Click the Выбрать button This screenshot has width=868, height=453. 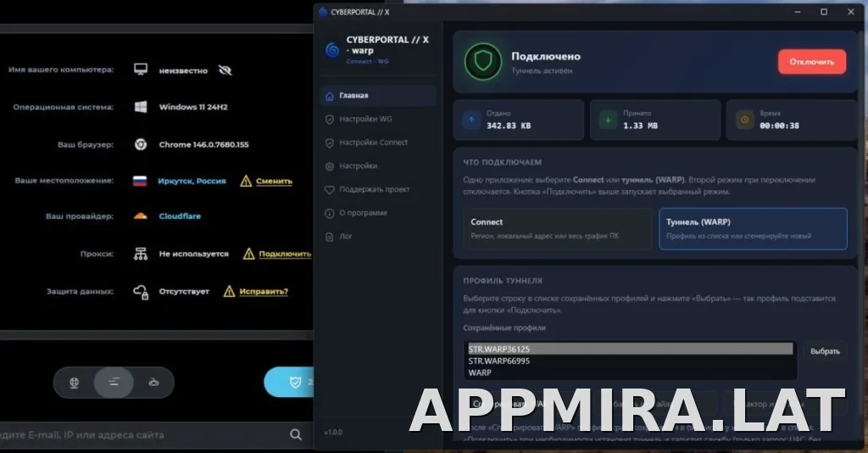click(825, 351)
